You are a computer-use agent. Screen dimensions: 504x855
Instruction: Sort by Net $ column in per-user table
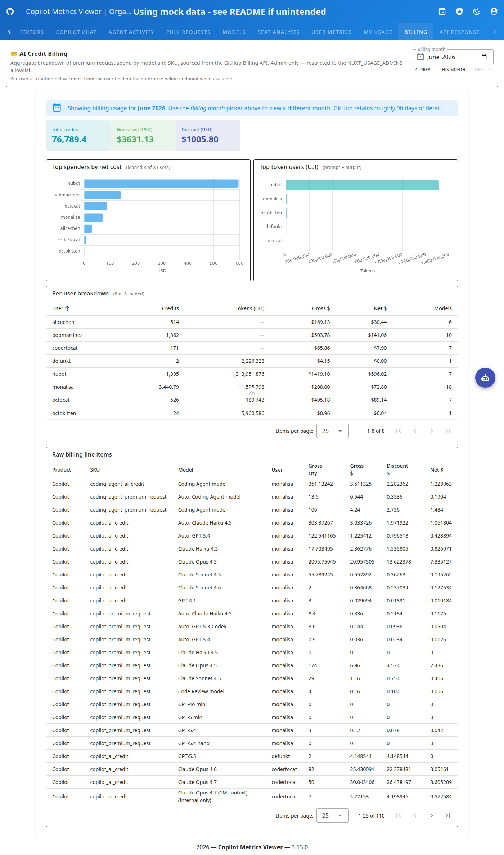pyautogui.click(x=380, y=308)
